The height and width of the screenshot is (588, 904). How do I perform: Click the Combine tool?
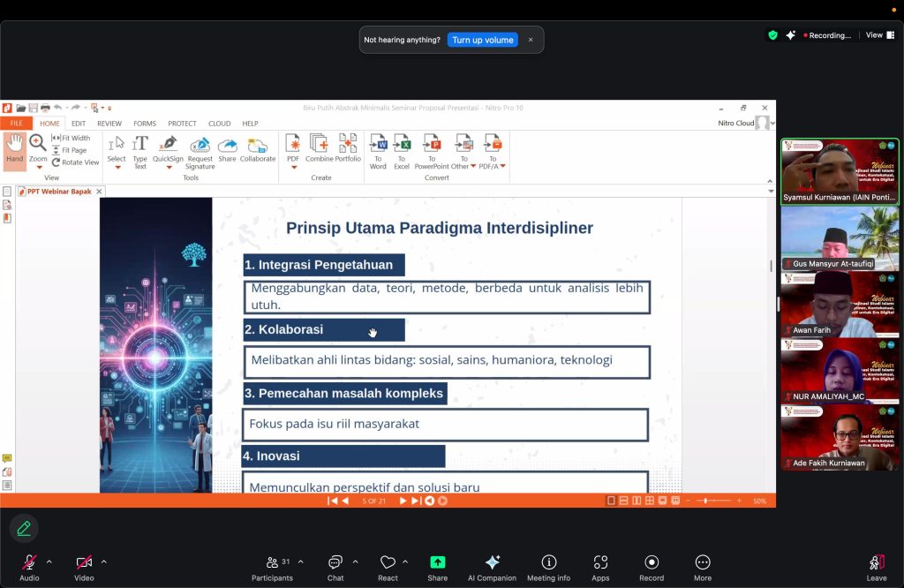319,147
